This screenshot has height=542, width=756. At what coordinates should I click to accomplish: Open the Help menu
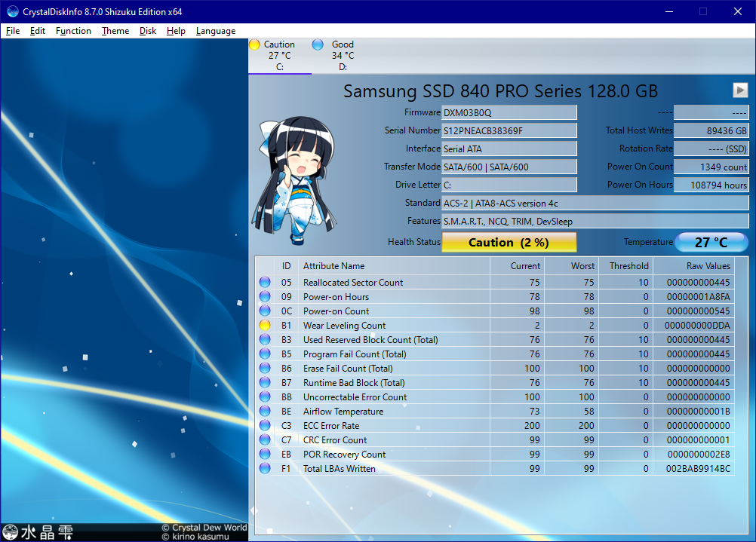(176, 31)
